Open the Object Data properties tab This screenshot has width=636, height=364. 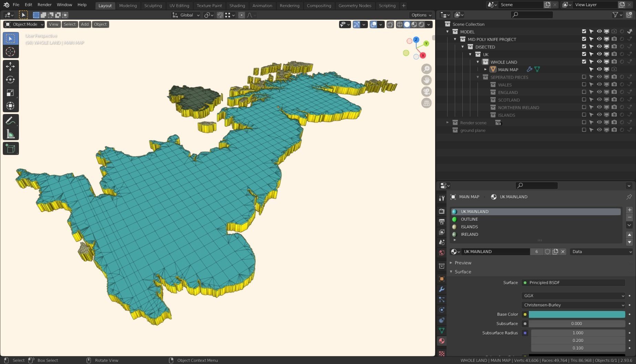pos(442,331)
